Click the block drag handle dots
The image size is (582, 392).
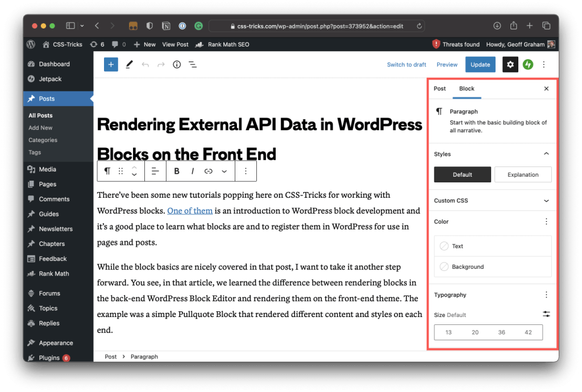120,171
